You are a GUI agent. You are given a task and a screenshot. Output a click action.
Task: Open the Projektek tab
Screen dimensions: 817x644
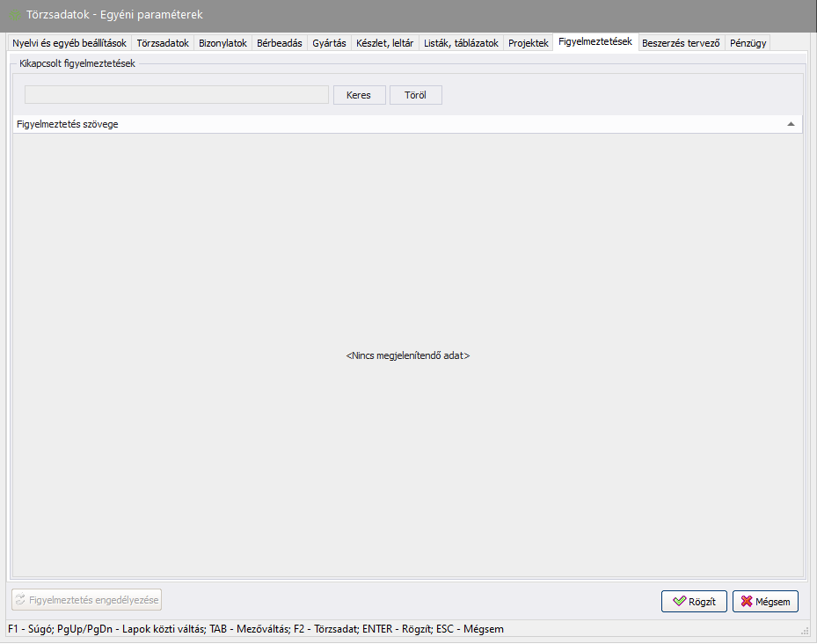528,43
